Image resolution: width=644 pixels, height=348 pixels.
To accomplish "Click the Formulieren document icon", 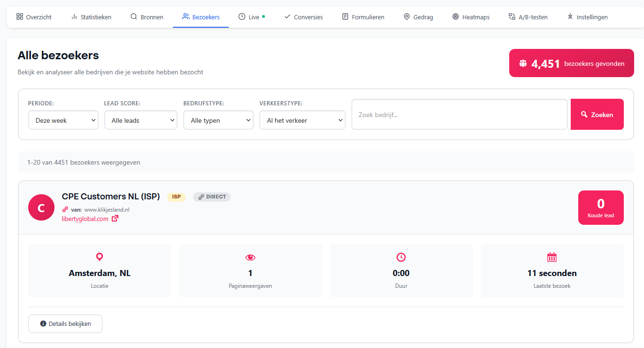I will pos(345,16).
